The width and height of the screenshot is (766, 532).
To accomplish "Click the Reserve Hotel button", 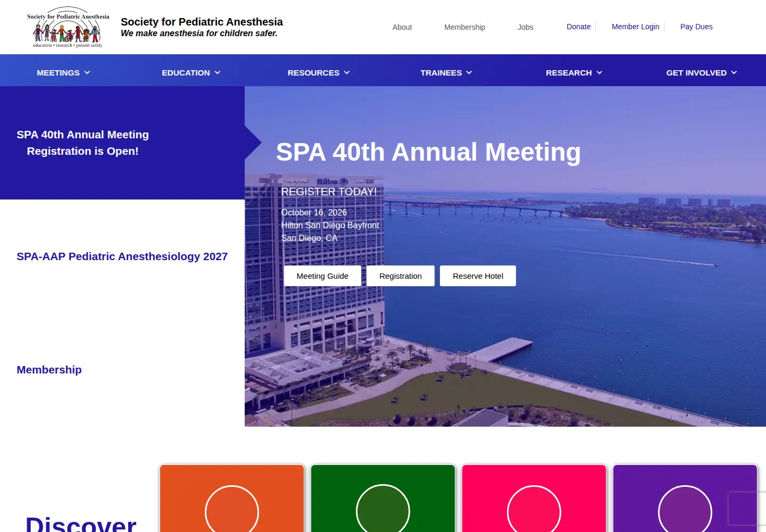I will point(478,276).
